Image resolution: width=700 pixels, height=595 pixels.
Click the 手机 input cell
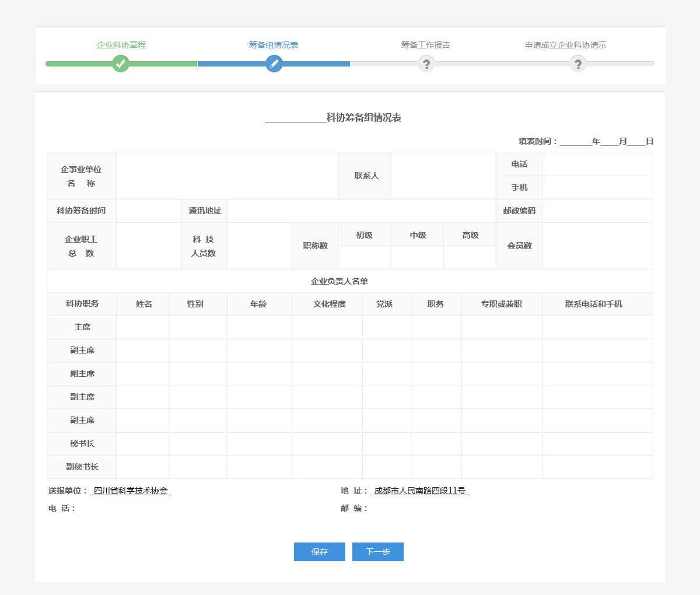(x=597, y=188)
